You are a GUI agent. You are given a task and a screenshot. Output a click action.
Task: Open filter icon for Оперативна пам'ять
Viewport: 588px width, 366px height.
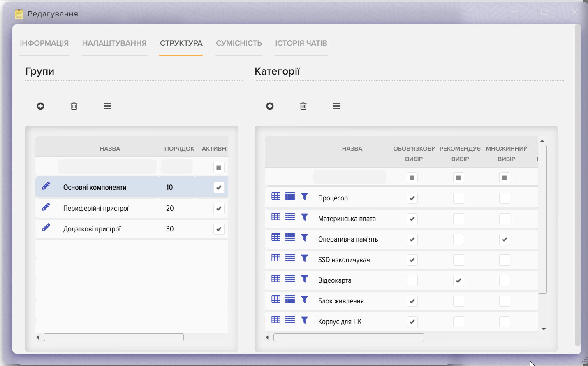pos(305,238)
